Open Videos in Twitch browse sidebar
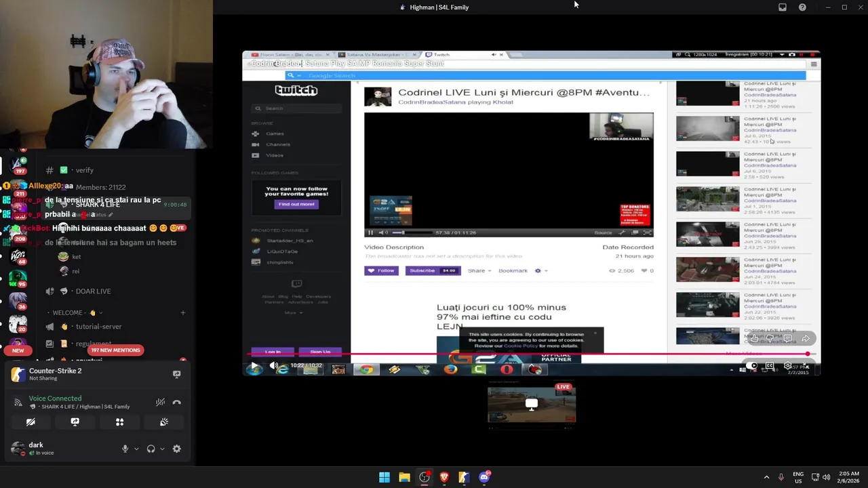Image resolution: width=868 pixels, height=488 pixels. pyautogui.click(x=269, y=155)
